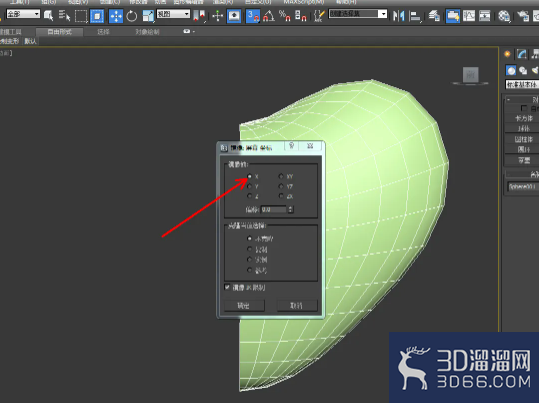Open the Render Setup icon
The width and height of the screenshot is (539, 403).
523,16
